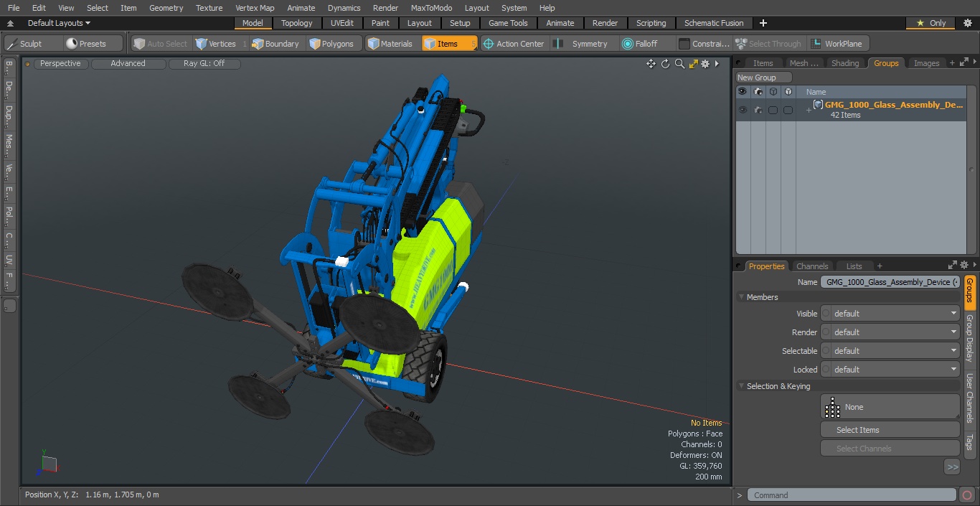Open Properties panel settings gear

tap(964, 266)
